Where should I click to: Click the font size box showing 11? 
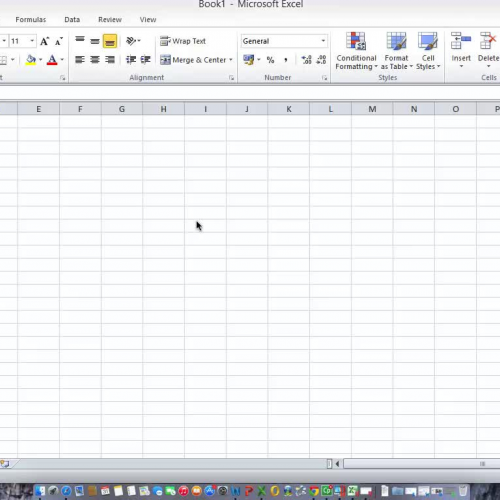(19, 41)
